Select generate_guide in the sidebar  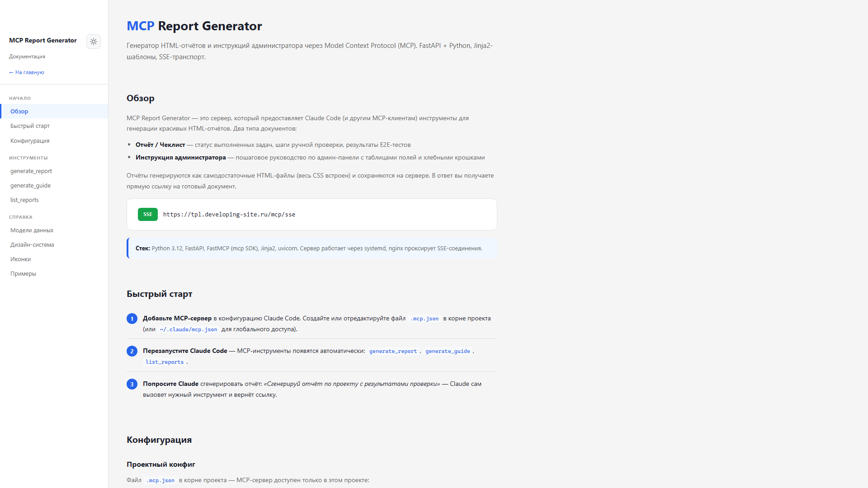pos(31,186)
